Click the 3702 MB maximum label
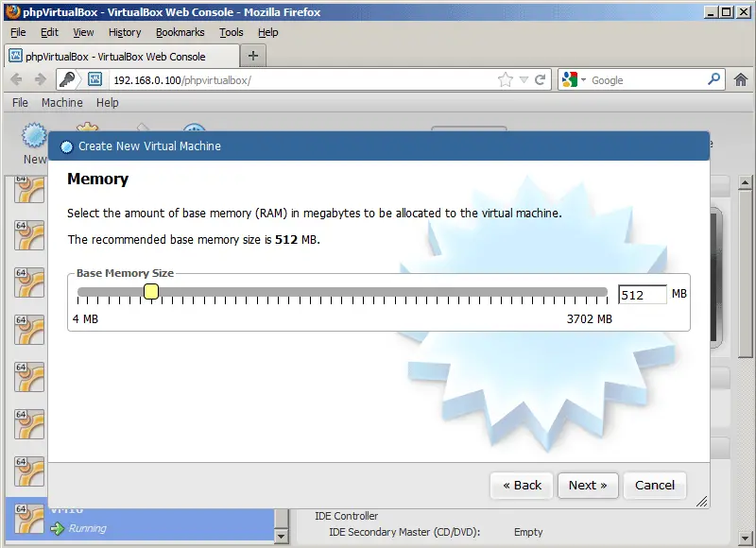The width and height of the screenshot is (756, 548). 589,319
